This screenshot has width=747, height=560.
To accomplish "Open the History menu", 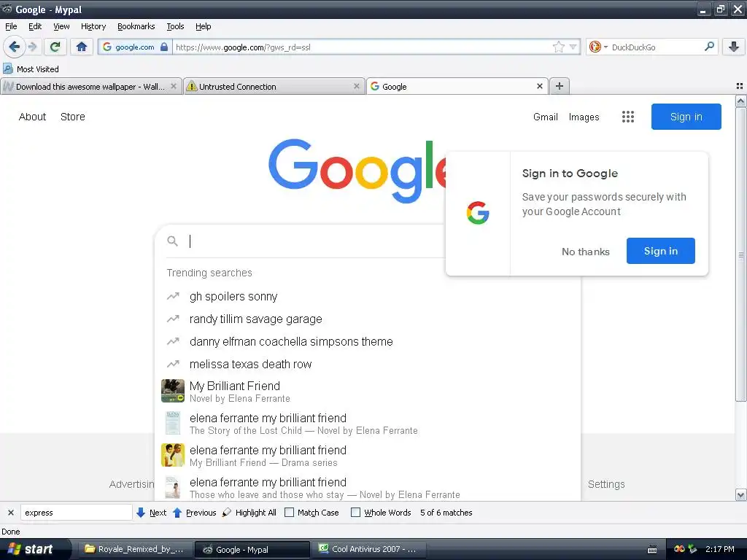I will [x=93, y=26].
